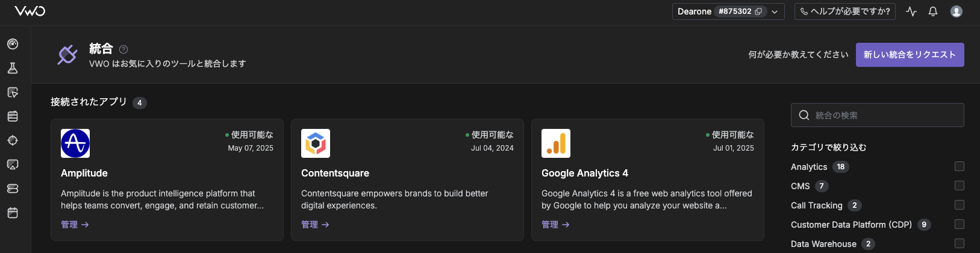Screen dimensions: 980x253
Task: Open 管理 link for Google Analytics 4
Action: click(x=555, y=225)
